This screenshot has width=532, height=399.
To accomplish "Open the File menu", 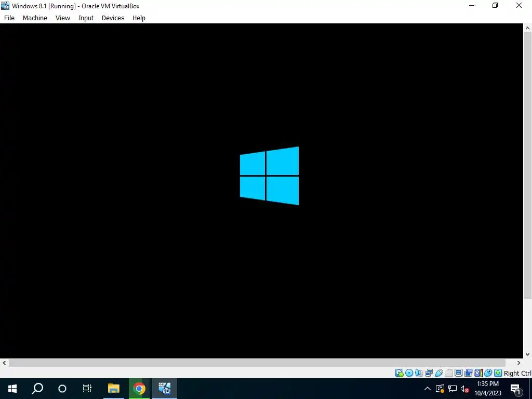I will 9,18.
